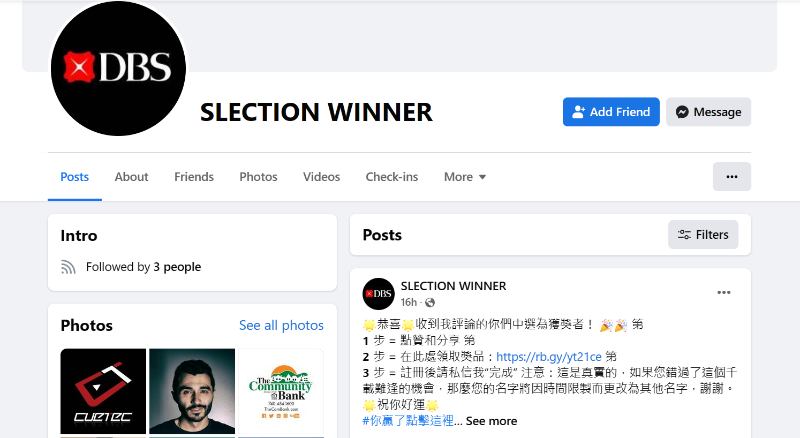Click the Add Friend button
Image resolution: width=800 pixels, height=438 pixels.
point(611,112)
